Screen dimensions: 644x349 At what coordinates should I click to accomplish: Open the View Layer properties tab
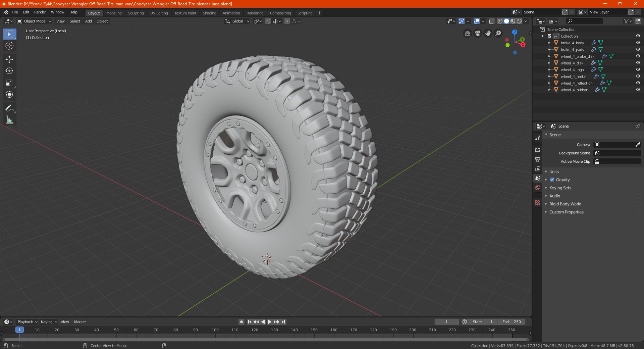(x=538, y=168)
